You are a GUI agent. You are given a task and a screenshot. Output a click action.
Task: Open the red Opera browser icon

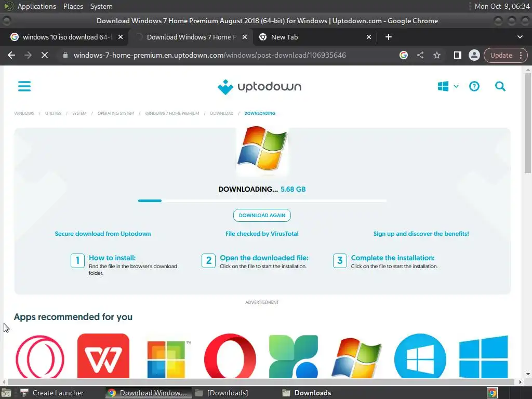click(230, 356)
